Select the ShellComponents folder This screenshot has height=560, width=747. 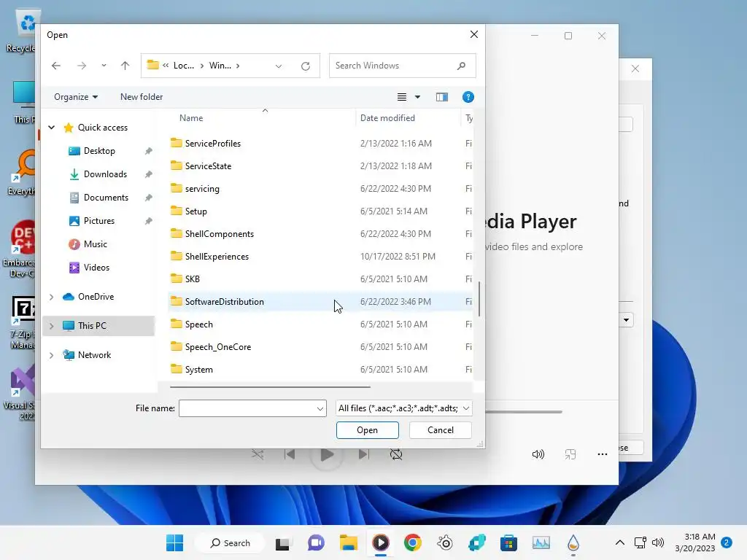(219, 234)
